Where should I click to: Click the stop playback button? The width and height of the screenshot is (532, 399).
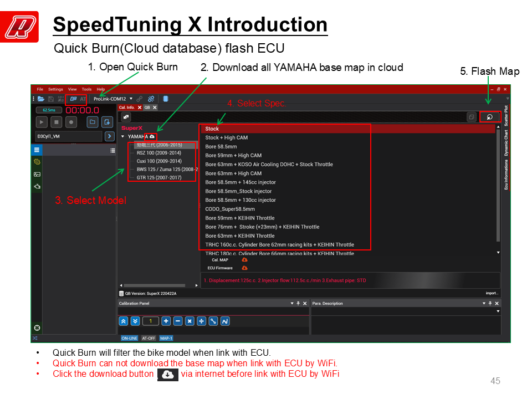click(57, 122)
